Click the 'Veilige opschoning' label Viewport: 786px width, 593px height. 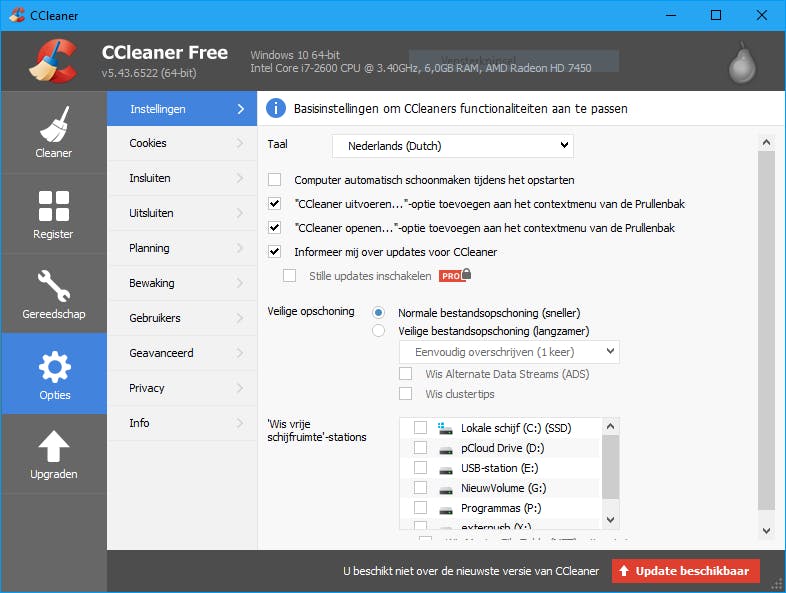coord(311,311)
